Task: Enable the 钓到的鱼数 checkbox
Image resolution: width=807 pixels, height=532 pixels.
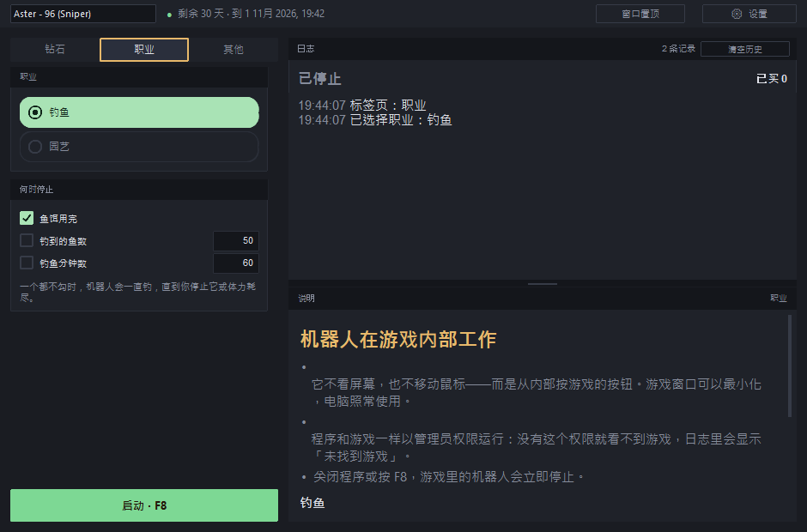Action: click(x=27, y=240)
